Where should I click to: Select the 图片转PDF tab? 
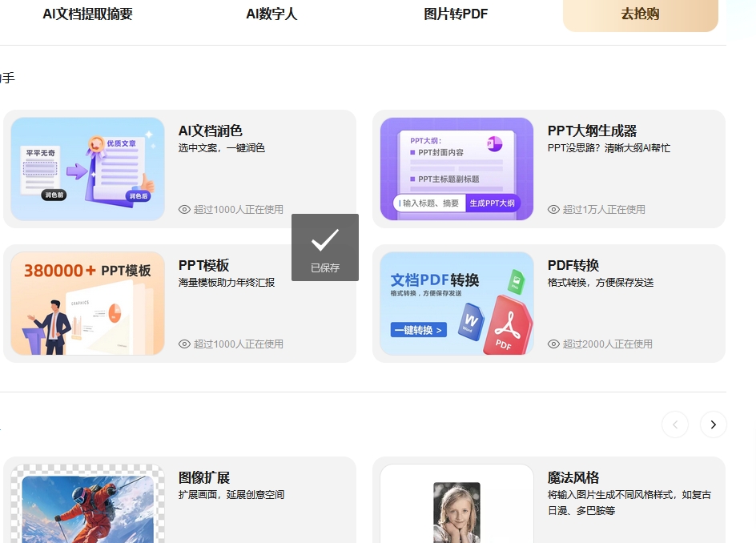(x=456, y=14)
